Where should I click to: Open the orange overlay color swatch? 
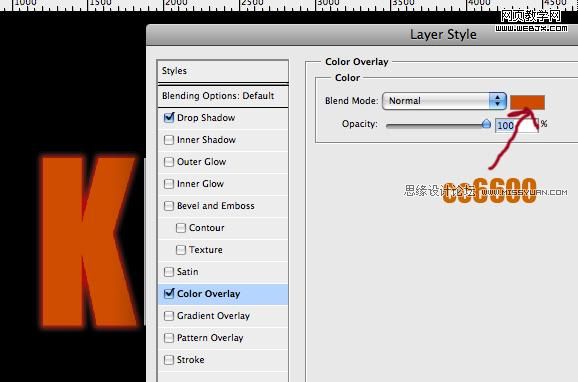coord(527,102)
